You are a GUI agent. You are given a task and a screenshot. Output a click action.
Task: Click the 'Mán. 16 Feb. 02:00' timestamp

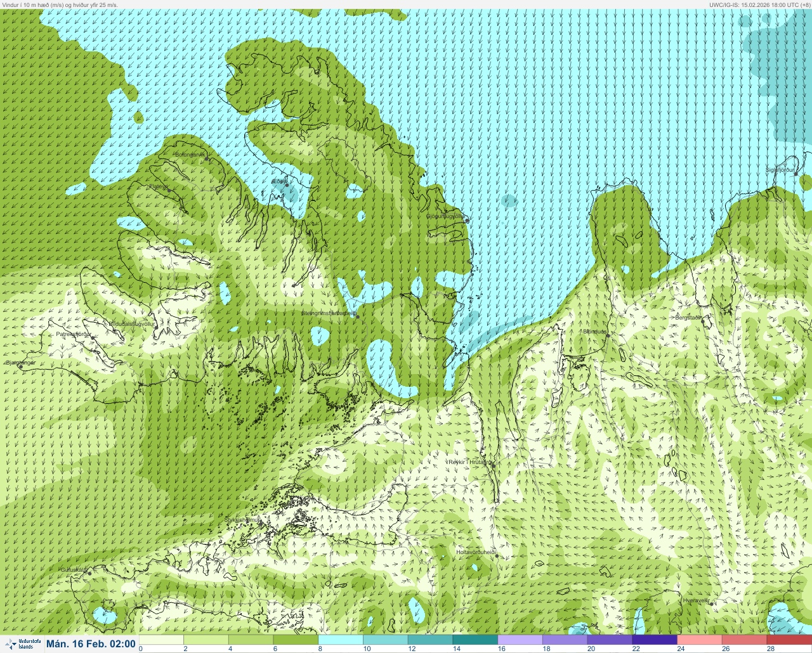tap(91, 644)
